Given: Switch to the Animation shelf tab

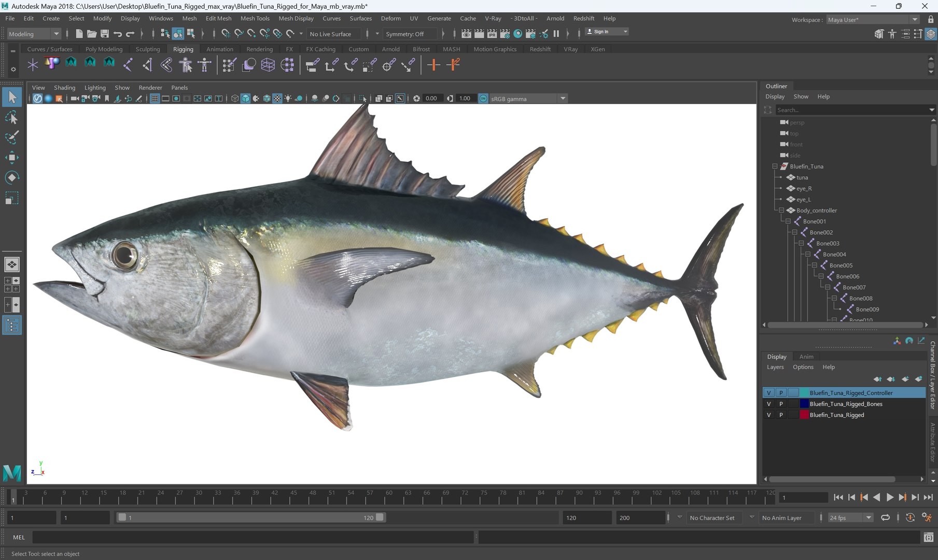Looking at the screenshot, I should pos(219,49).
